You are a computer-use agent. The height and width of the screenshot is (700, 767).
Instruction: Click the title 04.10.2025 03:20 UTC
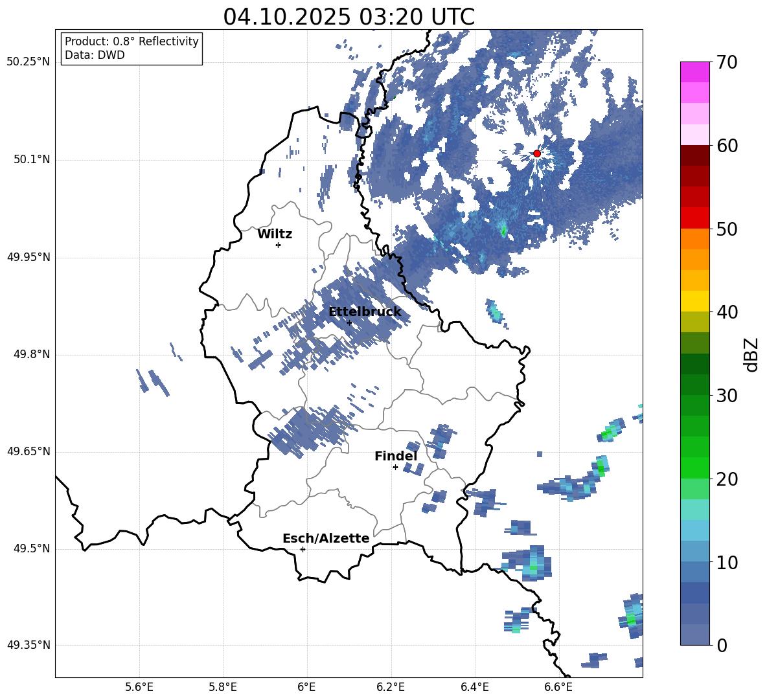(349, 17)
